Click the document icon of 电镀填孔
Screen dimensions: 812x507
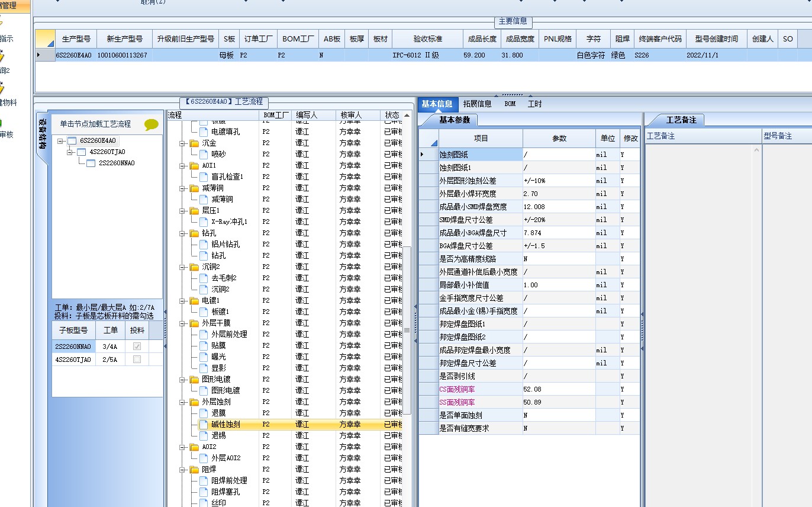pos(204,132)
